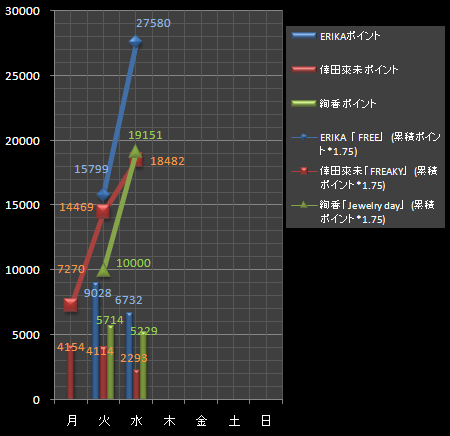Select the 30000 value on the vertical axis
Viewport: 450px width, 436px height.
23,11
